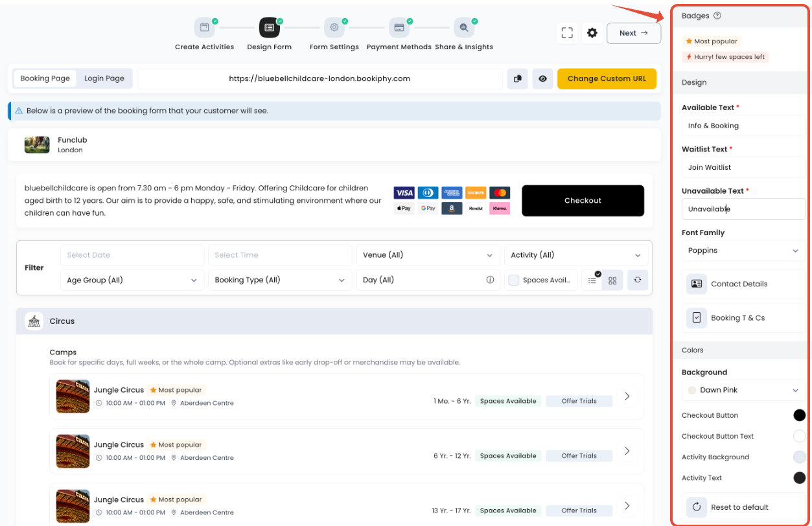Click Jungle Circus 1 Mo. - 6 Yr. thumbnail

[73, 396]
